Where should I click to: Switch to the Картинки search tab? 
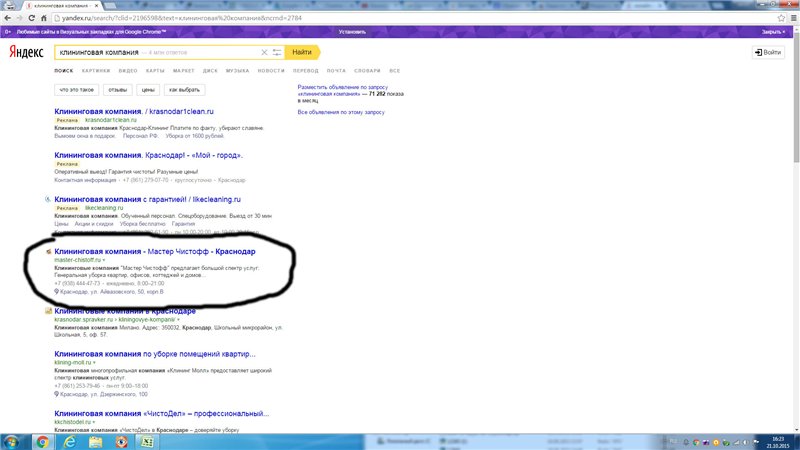(96, 71)
